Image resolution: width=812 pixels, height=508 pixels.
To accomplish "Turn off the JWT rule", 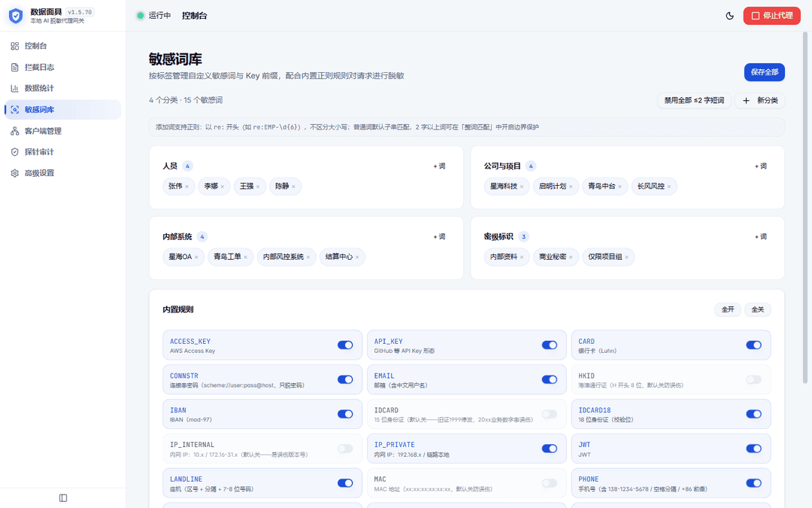I will coord(754,449).
